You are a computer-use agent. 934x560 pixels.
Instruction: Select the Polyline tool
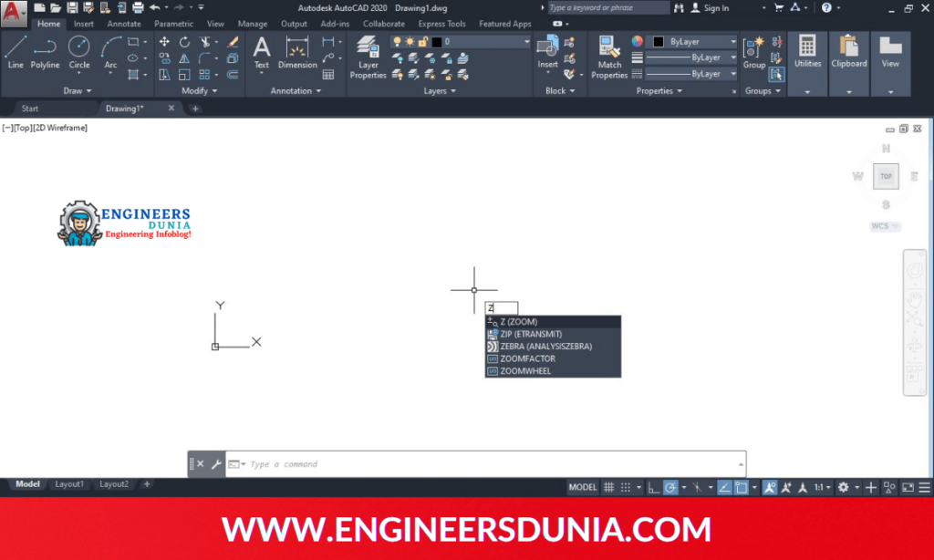(x=45, y=55)
